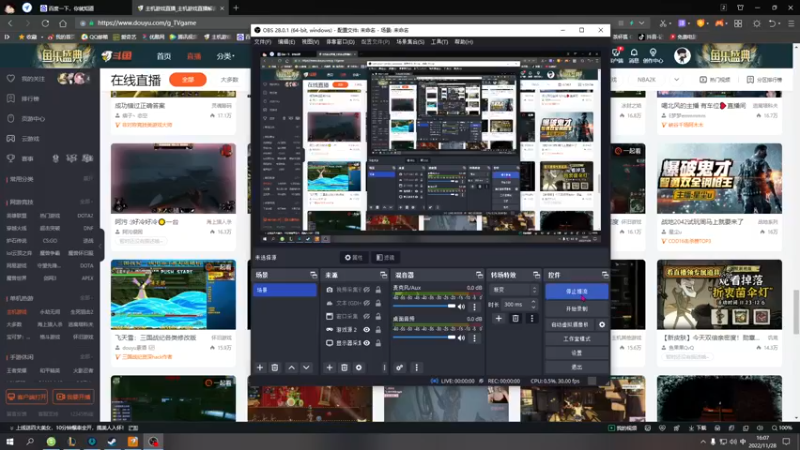
Task: Float the 控件 dock panel
Action: pos(605,275)
